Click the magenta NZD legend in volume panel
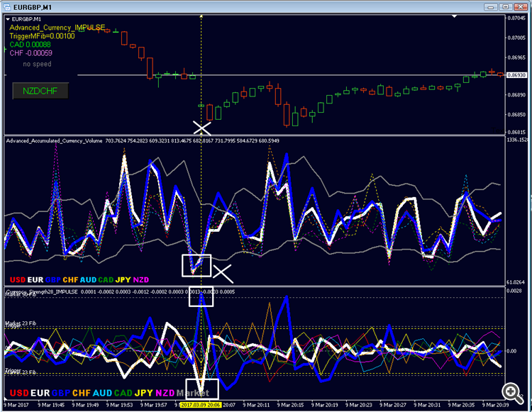The height and width of the screenshot is (412, 532). pyautogui.click(x=141, y=280)
